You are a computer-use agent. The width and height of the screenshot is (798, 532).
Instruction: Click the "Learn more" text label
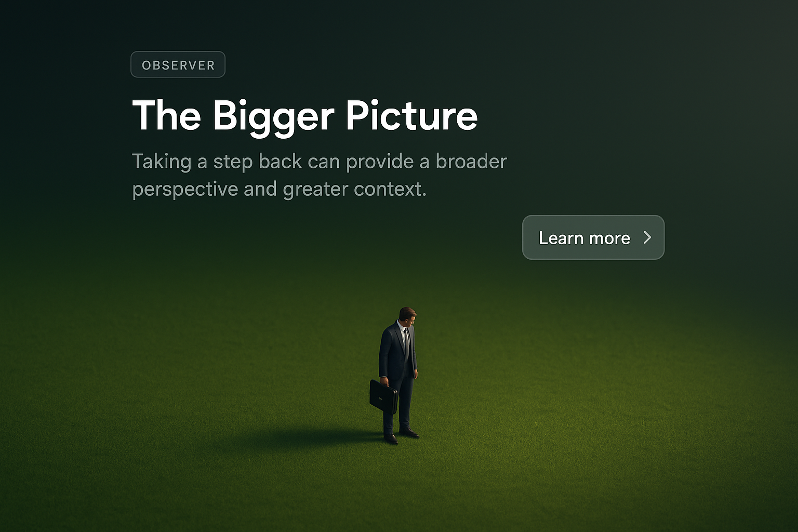pyautogui.click(x=584, y=238)
